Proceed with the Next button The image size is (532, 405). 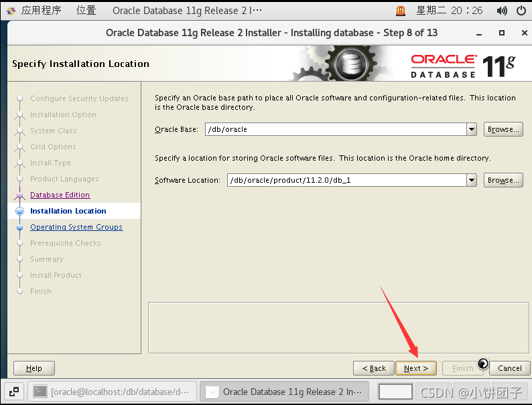(x=416, y=368)
